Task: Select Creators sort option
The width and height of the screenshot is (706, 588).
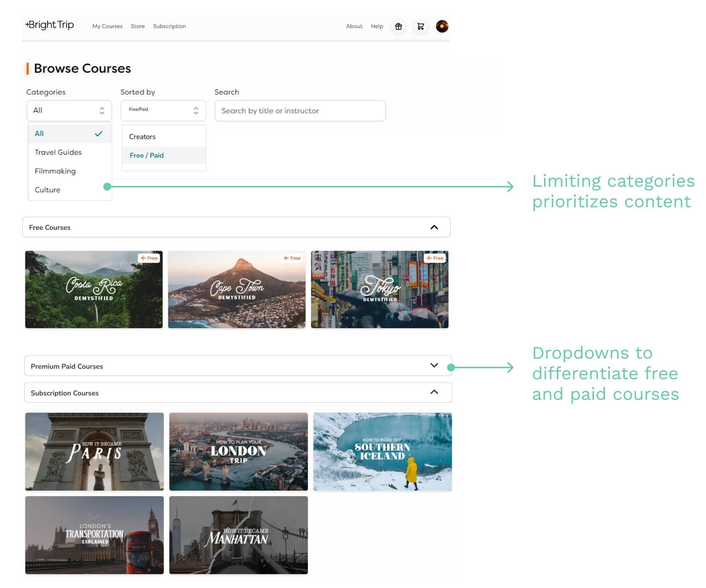Action: pyautogui.click(x=143, y=137)
